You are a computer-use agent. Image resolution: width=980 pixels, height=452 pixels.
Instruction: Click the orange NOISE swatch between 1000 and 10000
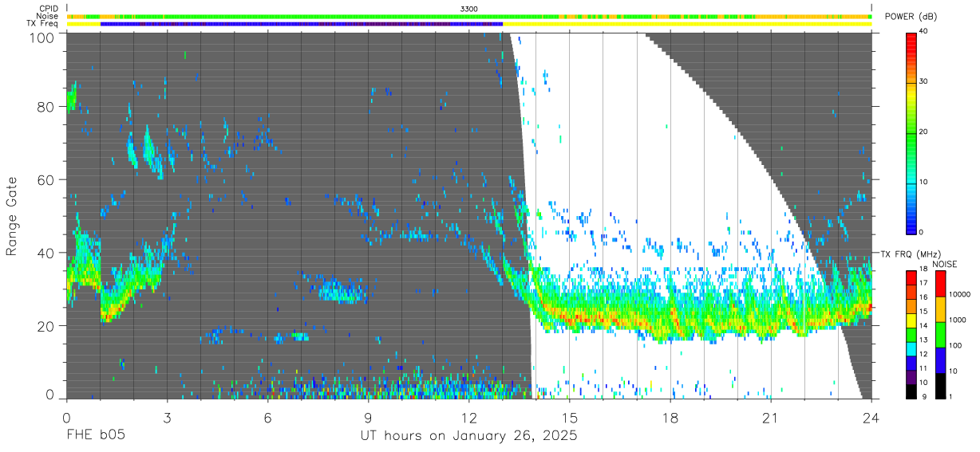pos(939,309)
